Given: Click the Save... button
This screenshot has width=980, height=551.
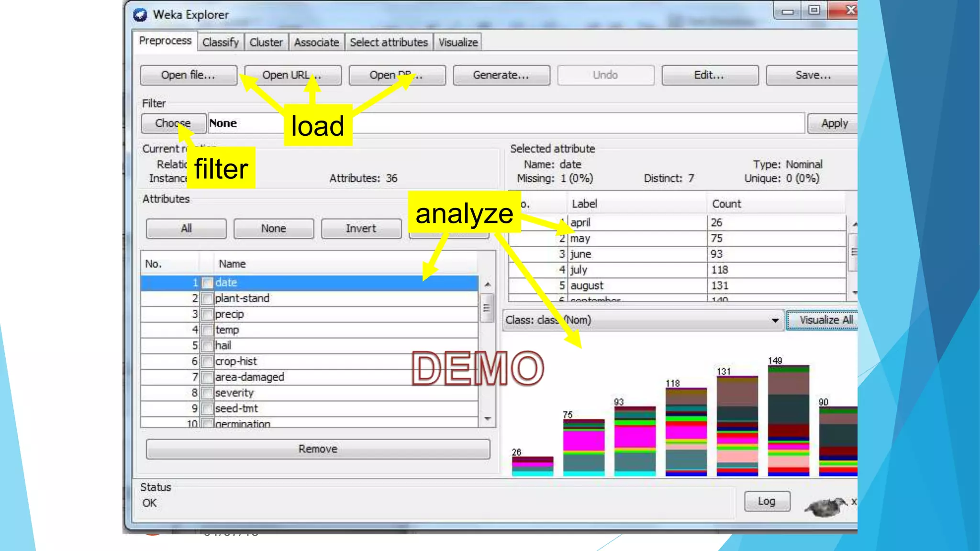Looking at the screenshot, I should [812, 75].
